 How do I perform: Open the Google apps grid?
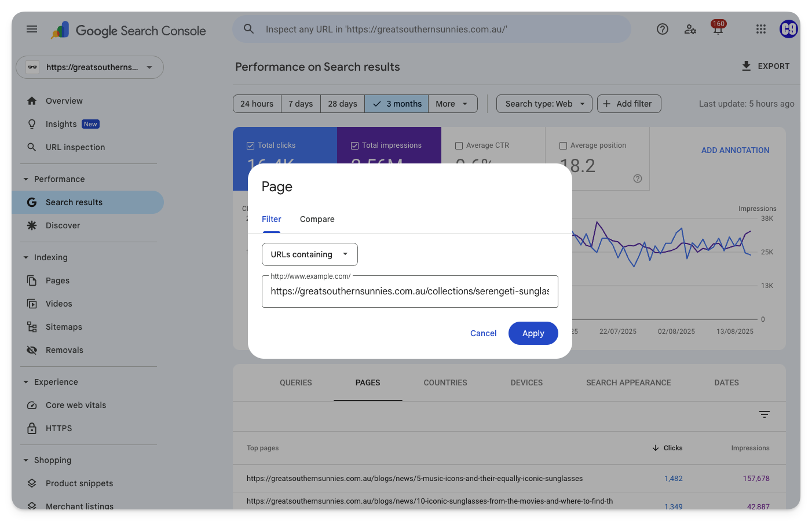coord(761,29)
